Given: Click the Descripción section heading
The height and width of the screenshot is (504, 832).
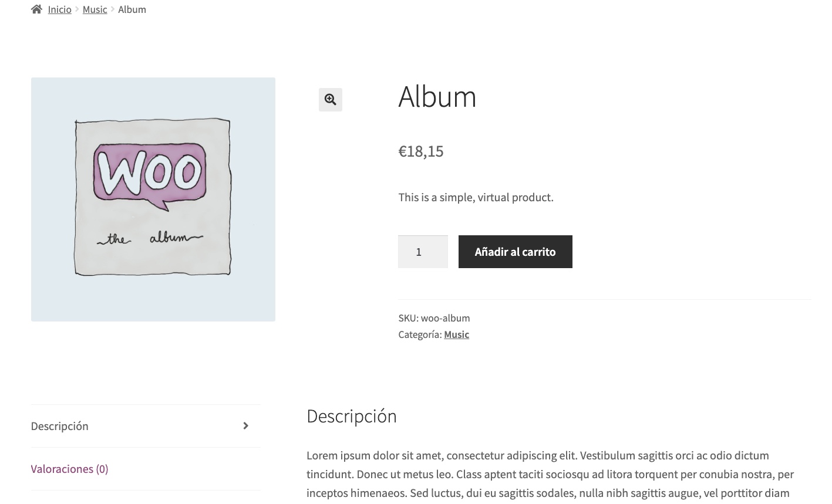Looking at the screenshot, I should point(351,416).
